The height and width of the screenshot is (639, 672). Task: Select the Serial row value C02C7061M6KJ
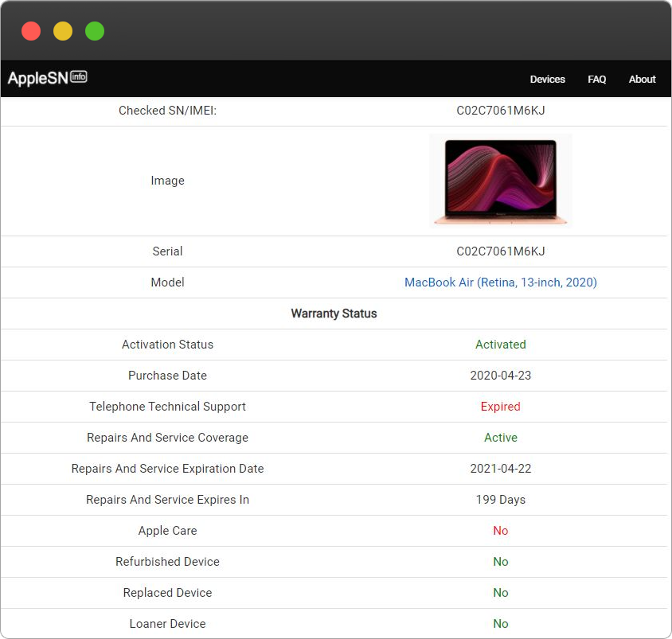(x=501, y=251)
